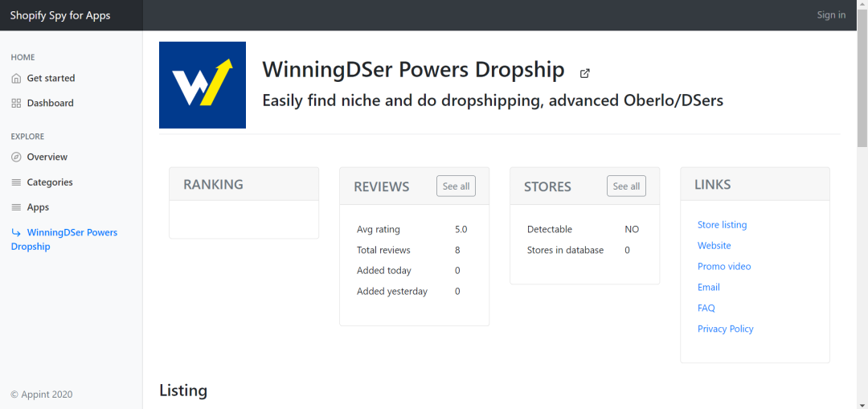The image size is (868, 409).
Task: Click the Detectable value NO
Action: click(632, 229)
